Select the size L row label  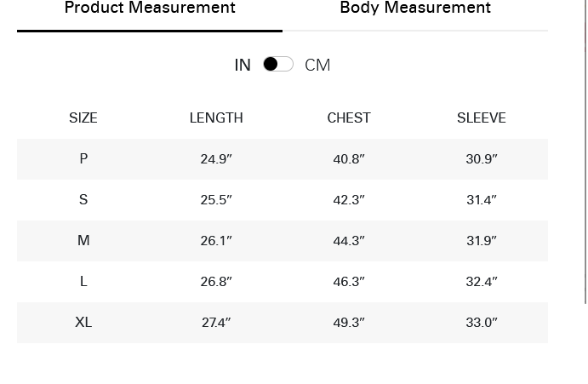(x=83, y=282)
